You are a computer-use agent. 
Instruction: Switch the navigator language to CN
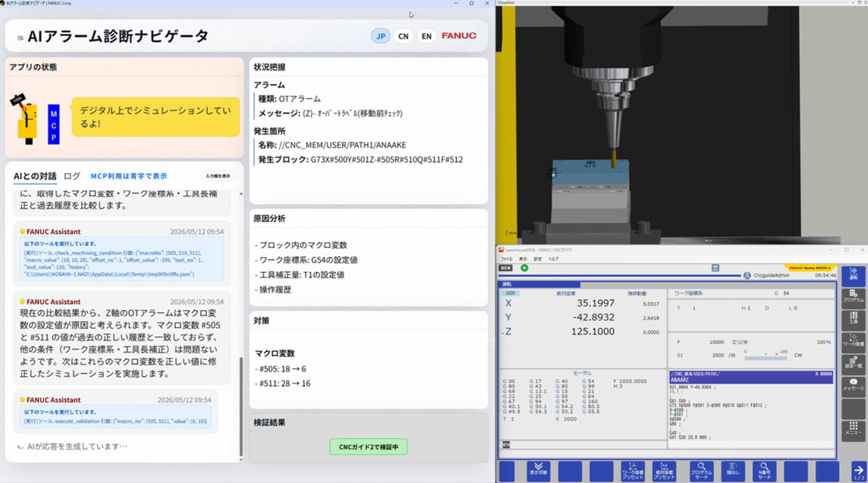point(404,36)
